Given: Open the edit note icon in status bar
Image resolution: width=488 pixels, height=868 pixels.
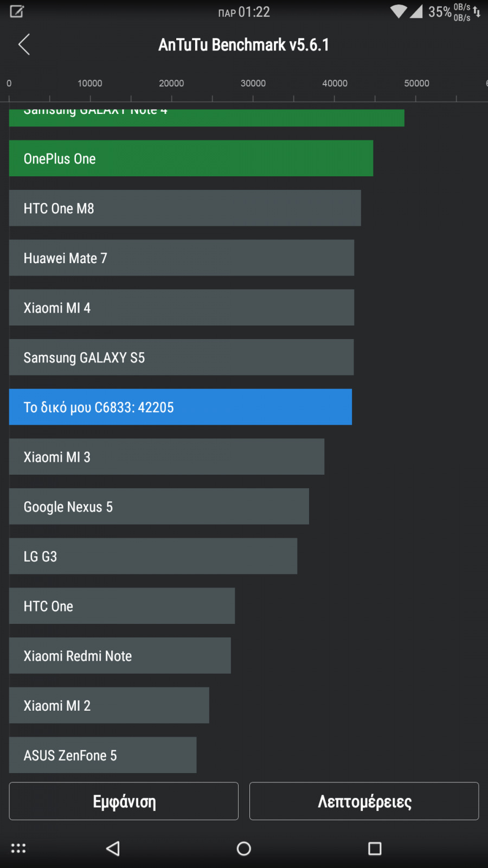Looking at the screenshot, I should click(17, 11).
